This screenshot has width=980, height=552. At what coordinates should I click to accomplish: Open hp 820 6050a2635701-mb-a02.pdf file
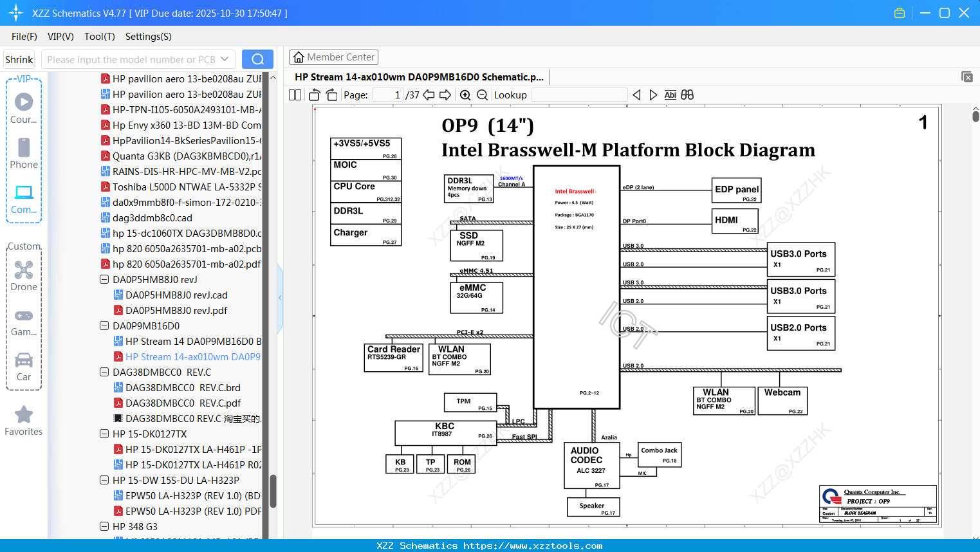click(181, 264)
